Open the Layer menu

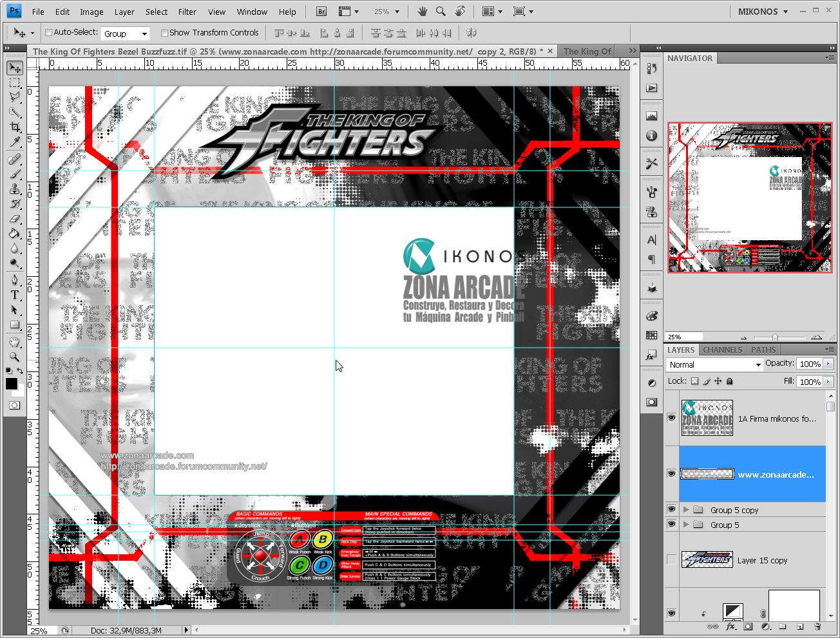point(124,12)
